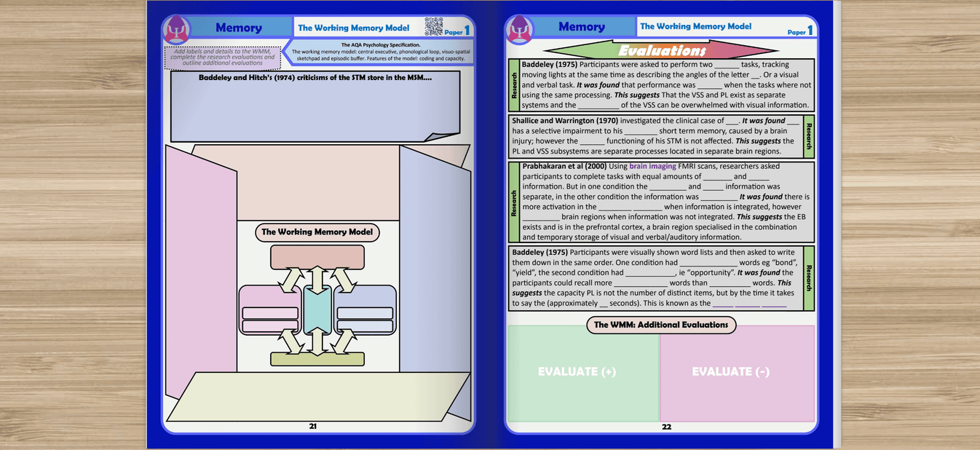The image size is (980, 450).
Task: Click the green EVALUATE (+) panel
Action: 577,371
